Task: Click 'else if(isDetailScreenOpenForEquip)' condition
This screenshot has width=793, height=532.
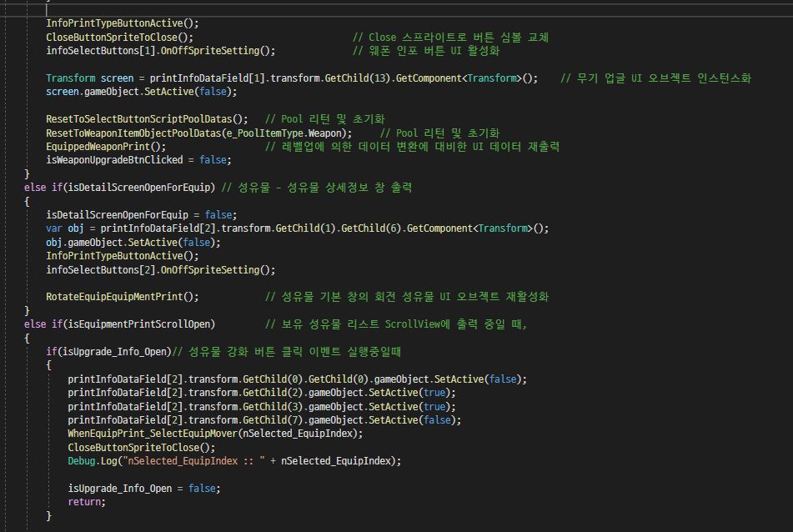Action: (119, 188)
